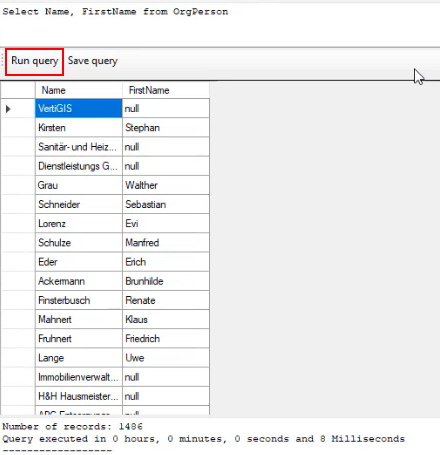Select the Dienstleistungs G... cell

tap(79, 166)
